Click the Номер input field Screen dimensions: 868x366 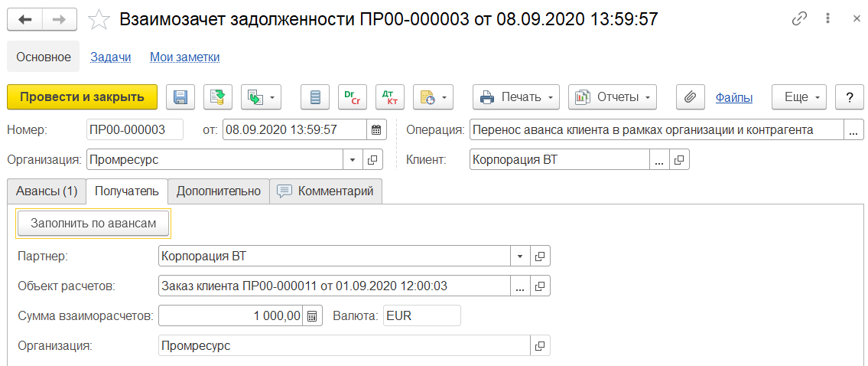click(x=135, y=129)
